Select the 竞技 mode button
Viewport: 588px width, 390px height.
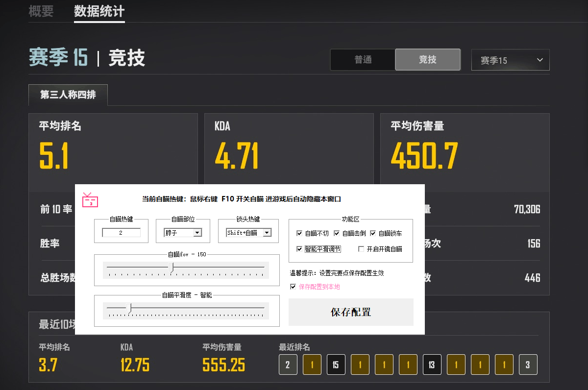(427, 59)
